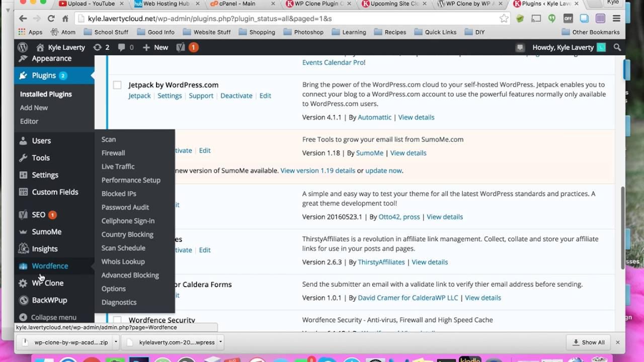The image size is (644, 362).
Task: Click the BackWPup sidebar icon
Action: [23, 300]
